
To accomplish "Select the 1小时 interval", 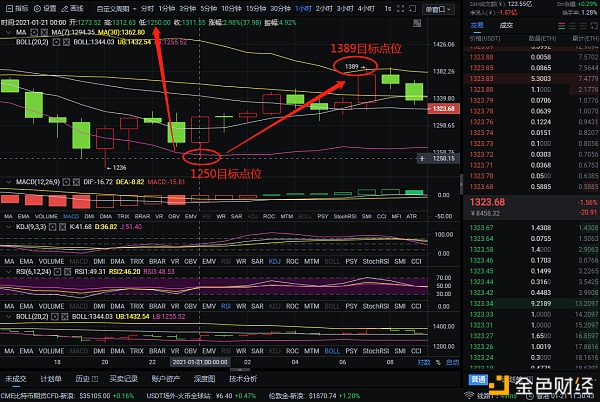I will pos(303,8).
